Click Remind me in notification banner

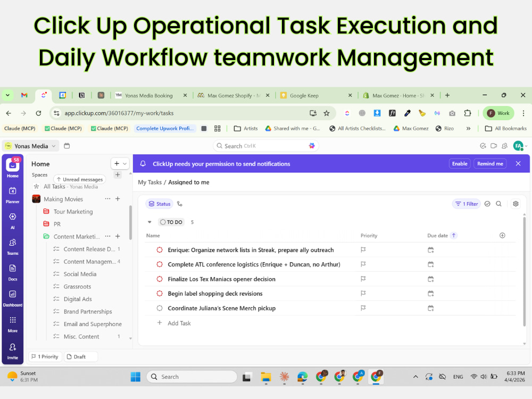point(490,163)
